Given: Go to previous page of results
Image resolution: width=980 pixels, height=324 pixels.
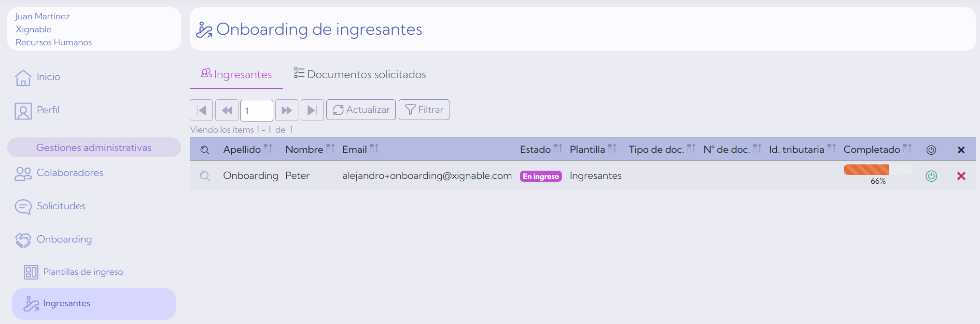Looking at the screenshot, I should click(227, 110).
